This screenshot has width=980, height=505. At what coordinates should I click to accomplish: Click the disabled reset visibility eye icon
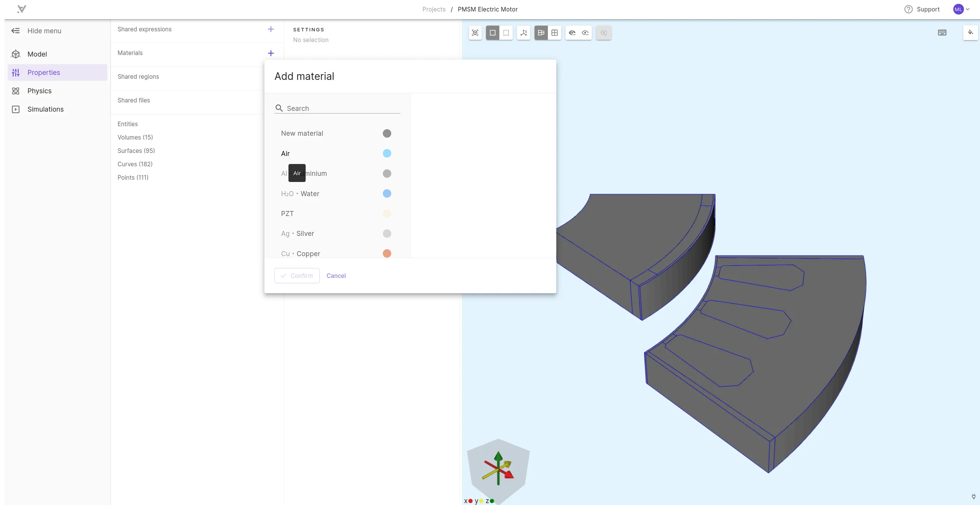[x=604, y=33]
